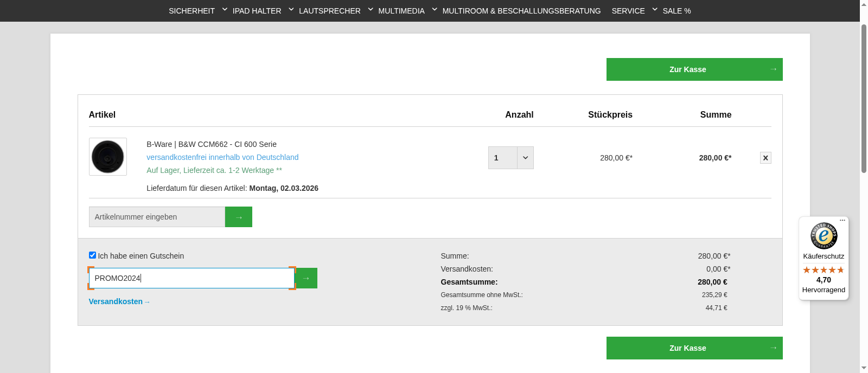This screenshot has height=373, width=868.
Task: Redeem voucher with green arrow button
Action: tap(307, 278)
